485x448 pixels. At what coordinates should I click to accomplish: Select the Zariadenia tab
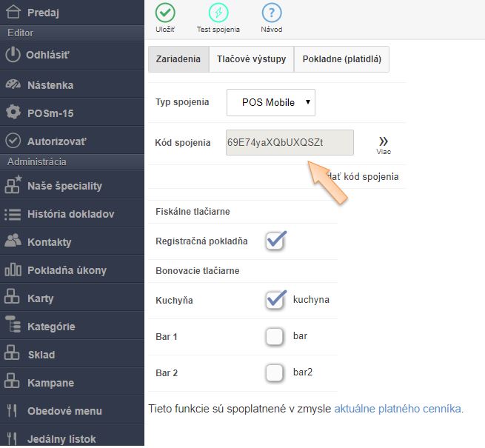pos(178,59)
